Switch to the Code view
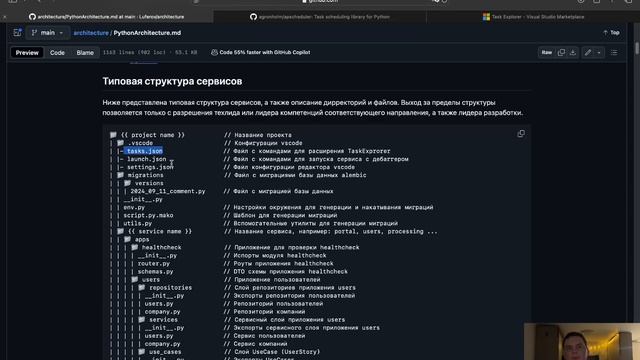The image size is (640, 360). coord(57,53)
